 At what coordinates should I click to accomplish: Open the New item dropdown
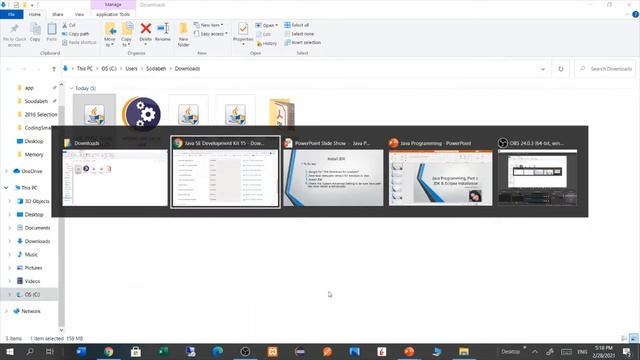[209, 25]
